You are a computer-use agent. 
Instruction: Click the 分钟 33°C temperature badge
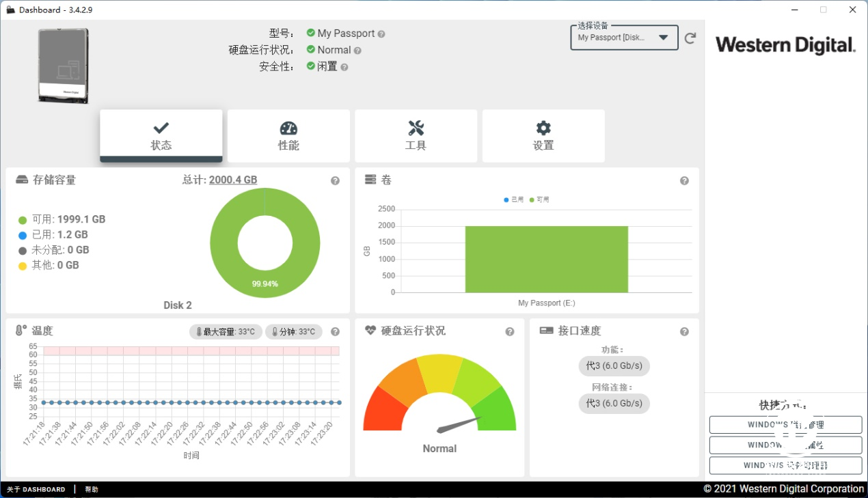[293, 332]
